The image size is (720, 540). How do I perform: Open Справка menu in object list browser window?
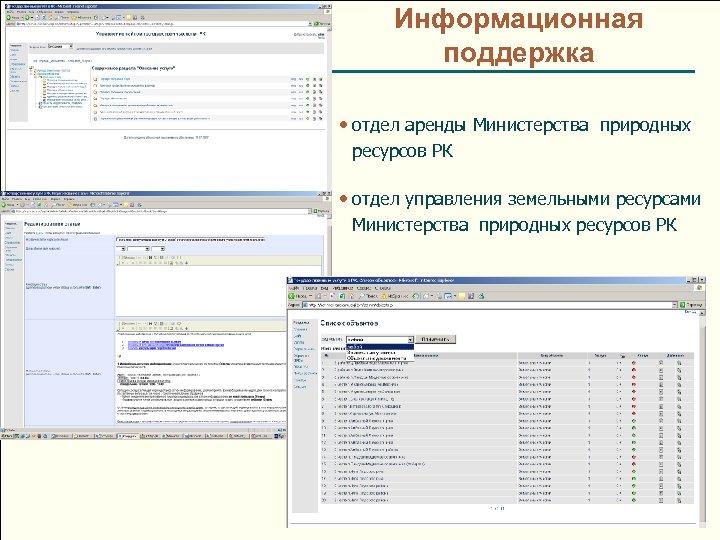click(382, 288)
